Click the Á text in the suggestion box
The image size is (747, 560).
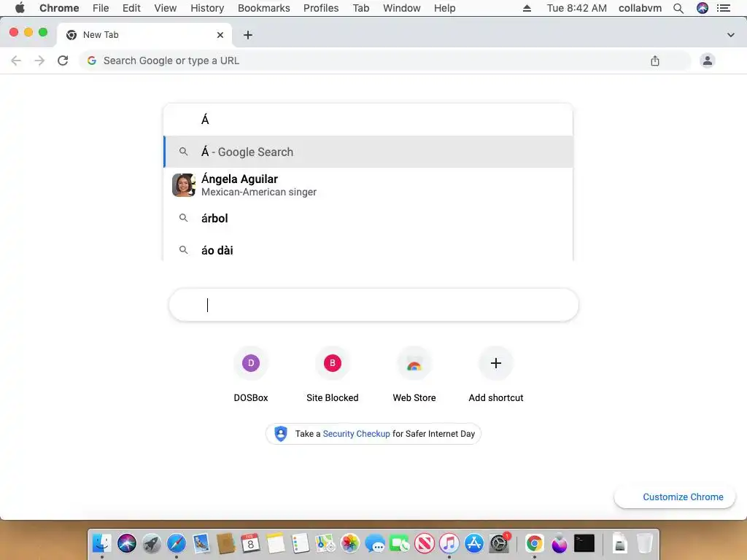tap(205, 120)
